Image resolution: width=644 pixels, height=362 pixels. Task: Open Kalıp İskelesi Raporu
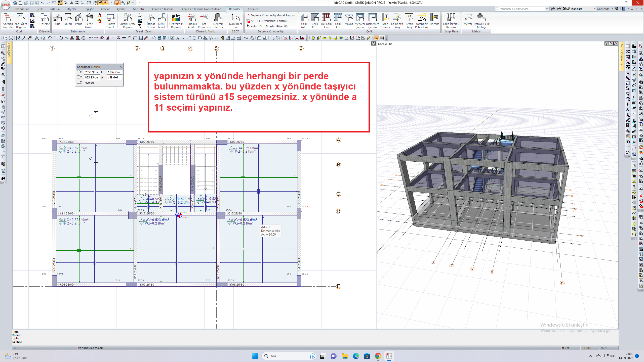(451, 21)
